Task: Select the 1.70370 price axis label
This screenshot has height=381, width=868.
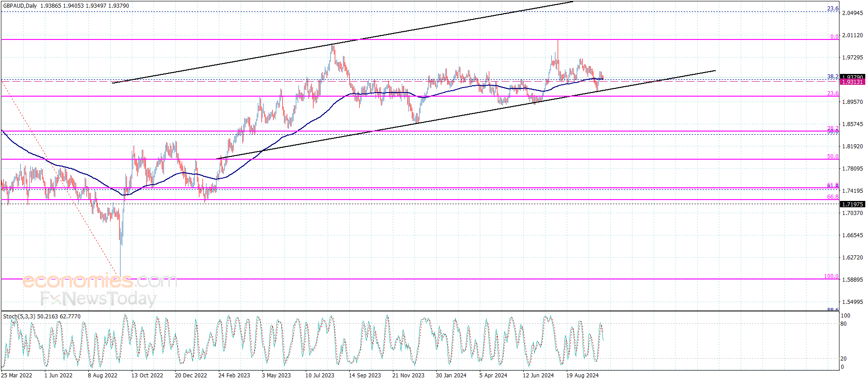Action: click(x=852, y=213)
